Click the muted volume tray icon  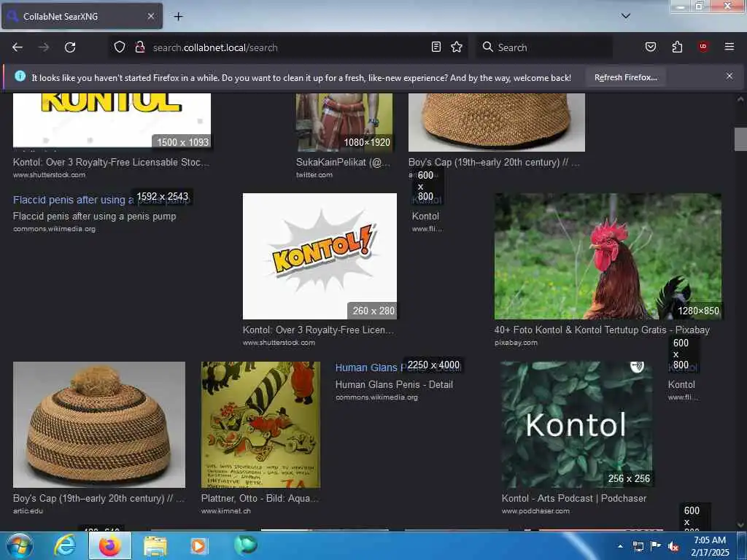673,547
